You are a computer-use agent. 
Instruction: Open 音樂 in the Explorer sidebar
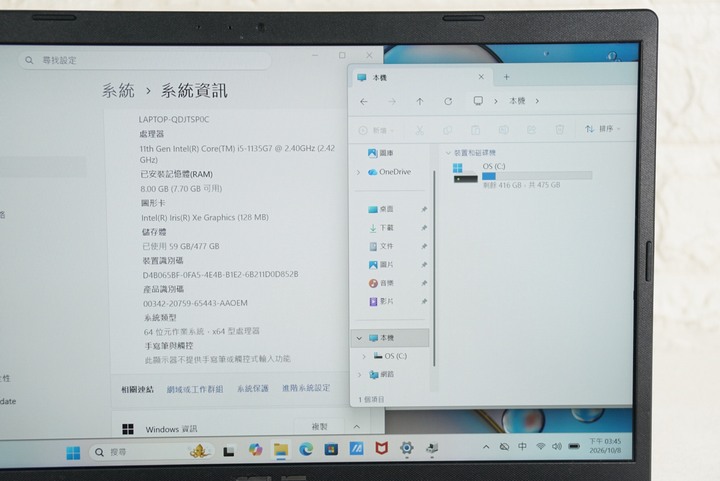382,283
